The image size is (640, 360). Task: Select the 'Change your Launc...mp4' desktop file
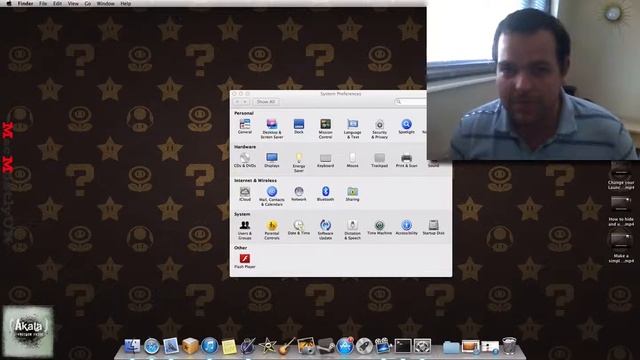621,176
